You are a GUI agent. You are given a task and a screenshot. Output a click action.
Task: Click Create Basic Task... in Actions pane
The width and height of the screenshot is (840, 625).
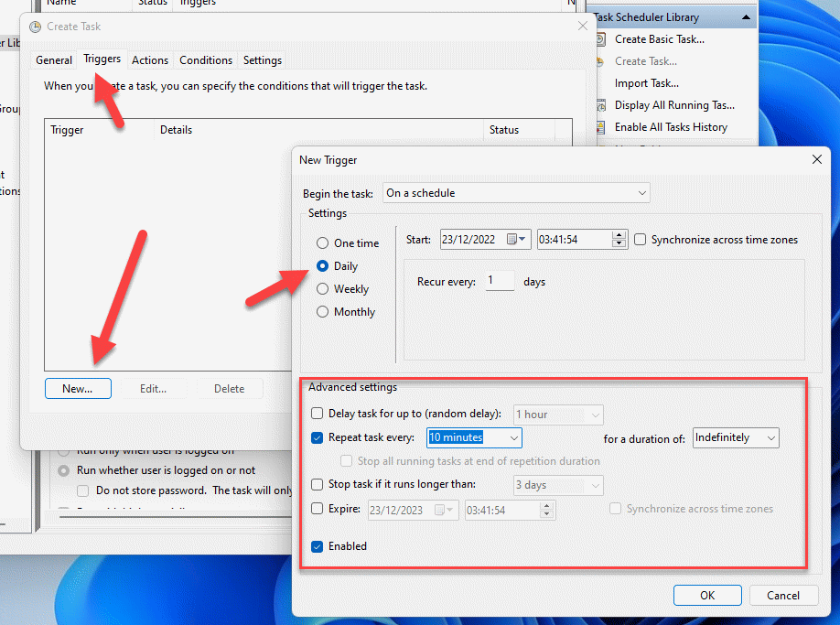click(660, 39)
